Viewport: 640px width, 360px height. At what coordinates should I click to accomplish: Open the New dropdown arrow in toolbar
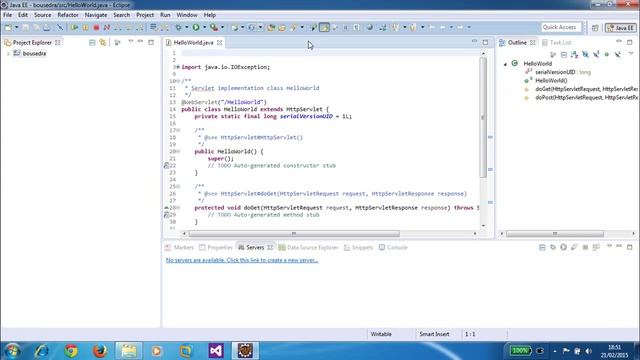(16, 27)
